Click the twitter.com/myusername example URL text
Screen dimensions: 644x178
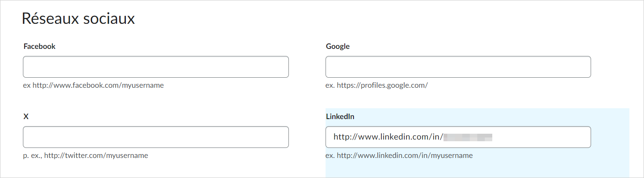coord(96,155)
